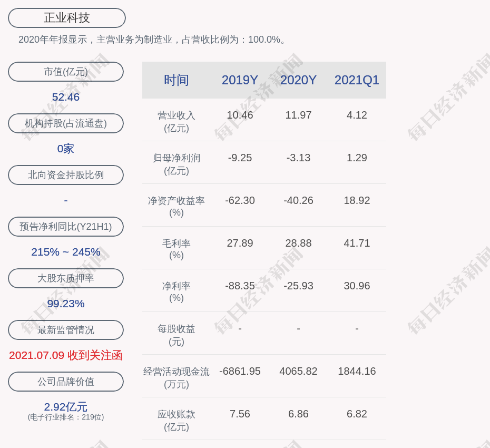Click the 最新监管情况 label pill

66,330
